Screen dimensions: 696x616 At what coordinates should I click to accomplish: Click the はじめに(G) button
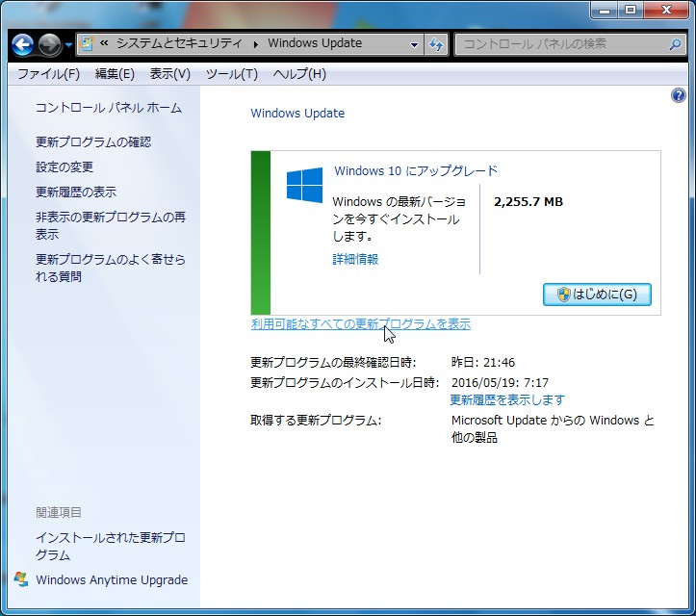click(597, 295)
